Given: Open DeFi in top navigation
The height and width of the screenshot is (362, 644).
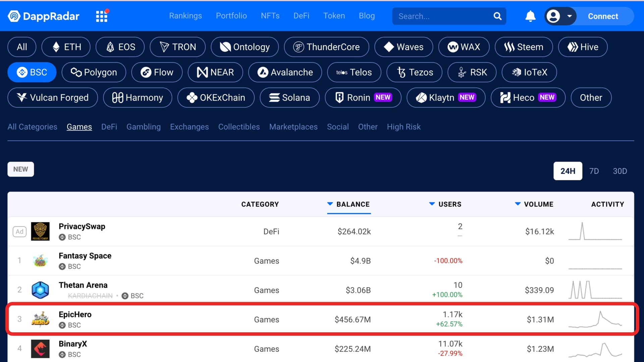Looking at the screenshot, I should 301,16.
